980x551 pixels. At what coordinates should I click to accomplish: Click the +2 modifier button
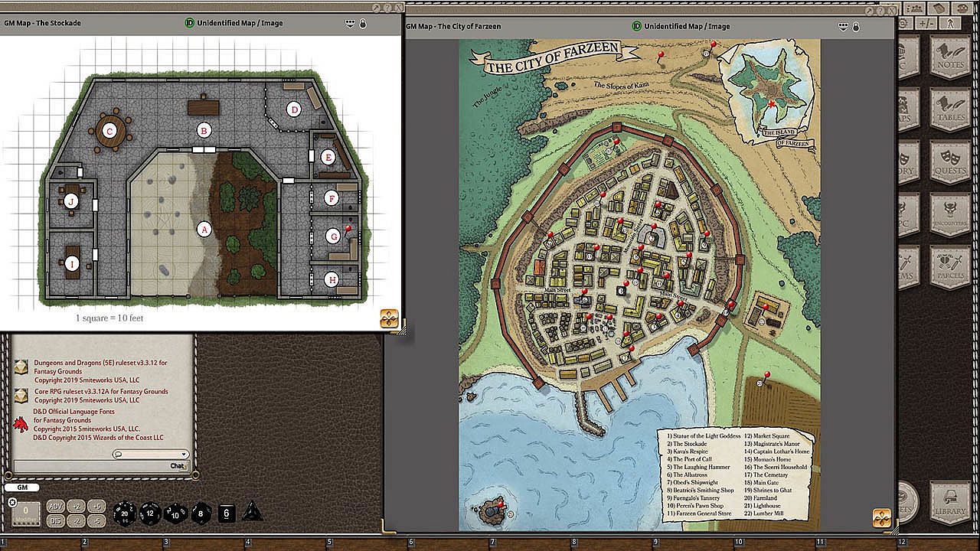(77, 506)
